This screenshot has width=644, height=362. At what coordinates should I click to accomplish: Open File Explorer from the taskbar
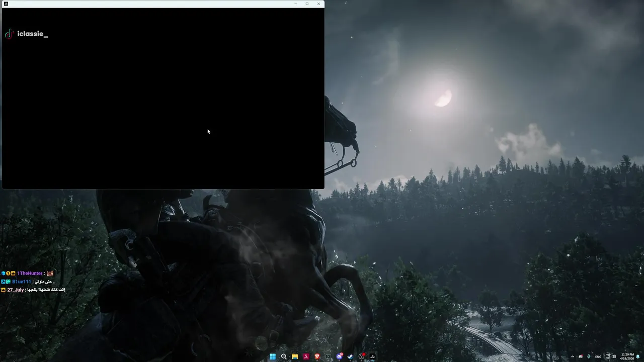(x=295, y=356)
